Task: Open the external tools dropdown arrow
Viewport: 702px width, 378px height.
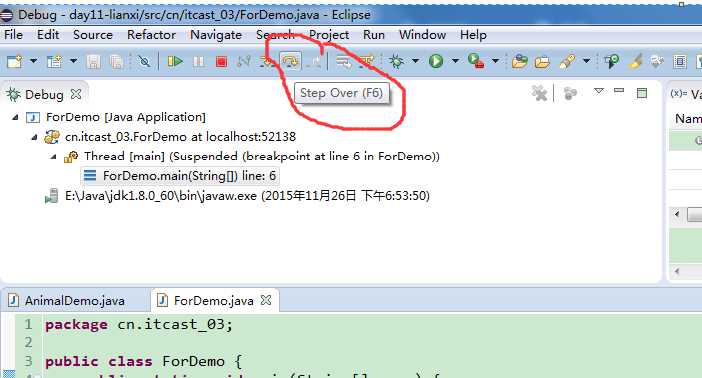Action: click(496, 61)
